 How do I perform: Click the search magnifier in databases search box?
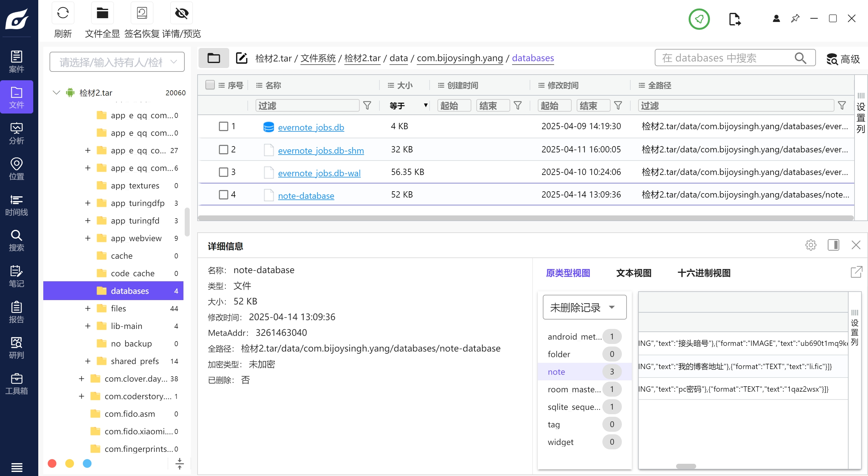(800, 58)
